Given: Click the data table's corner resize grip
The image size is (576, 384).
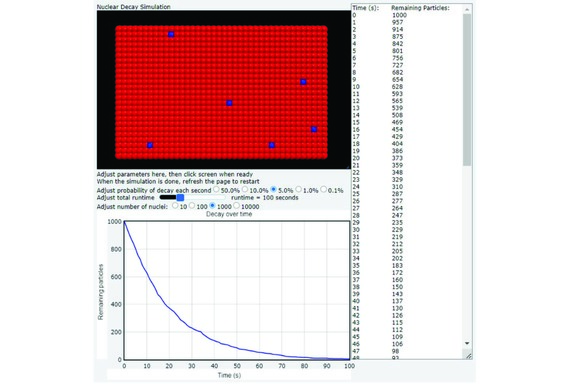Looking at the screenshot, I should pyautogui.click(x=468, y=356).
